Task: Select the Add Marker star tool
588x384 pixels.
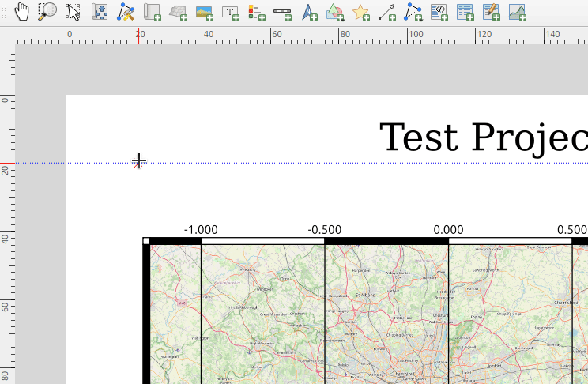Action: point(361,12)
